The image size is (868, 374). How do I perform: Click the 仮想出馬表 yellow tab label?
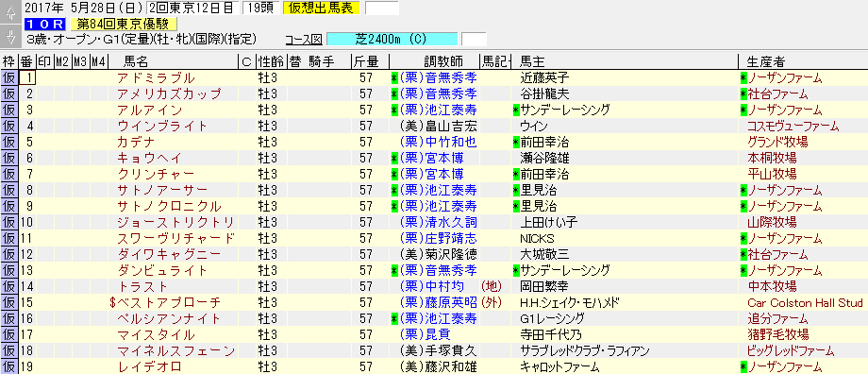click(x=321, y=8)
